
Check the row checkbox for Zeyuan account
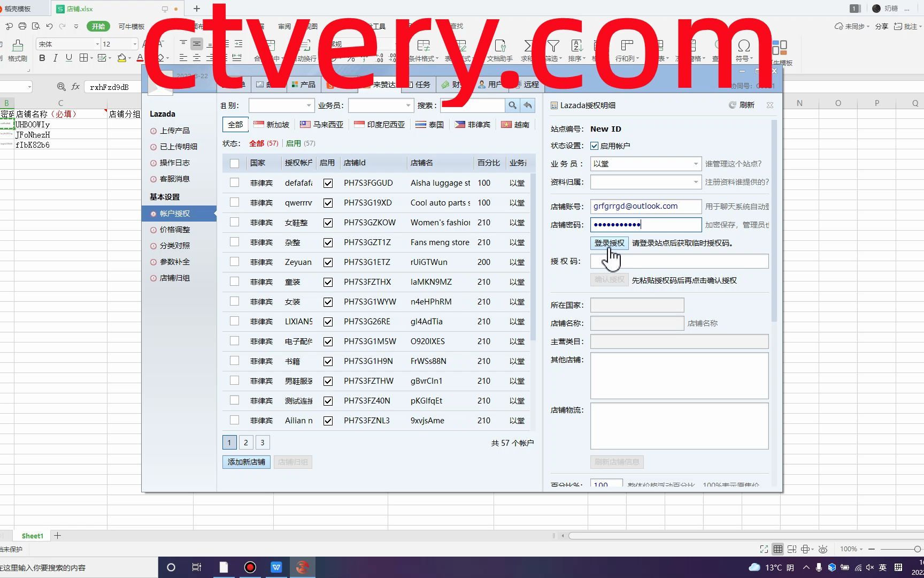(x=234, y=262)
